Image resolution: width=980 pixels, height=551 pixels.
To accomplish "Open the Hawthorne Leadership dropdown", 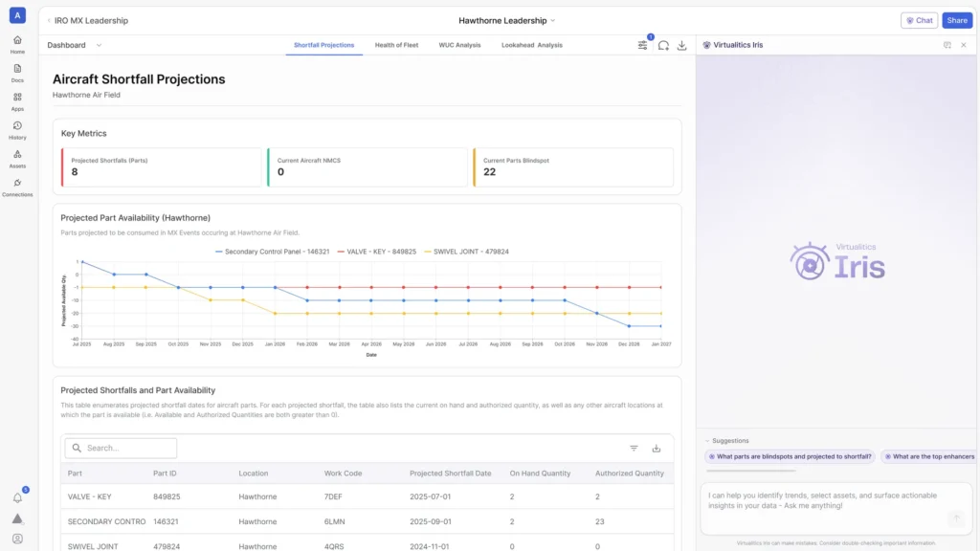I will pyautogui.click(x=507, y=20).
